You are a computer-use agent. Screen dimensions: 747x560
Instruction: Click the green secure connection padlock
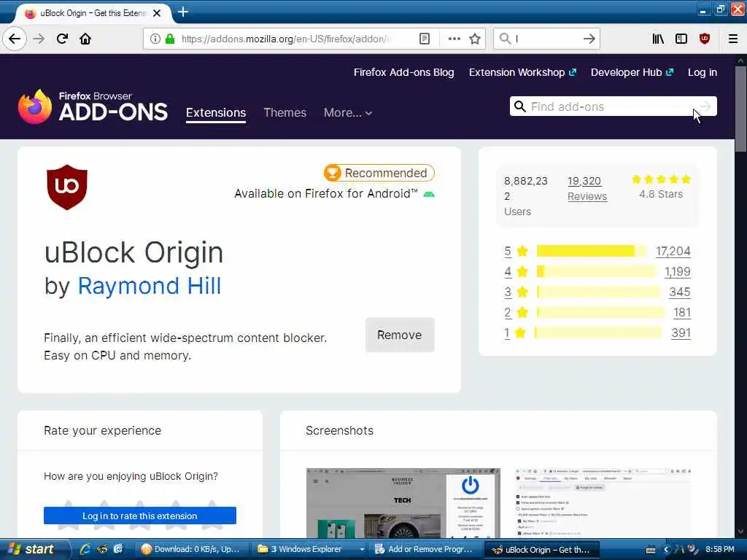[169, 39]
